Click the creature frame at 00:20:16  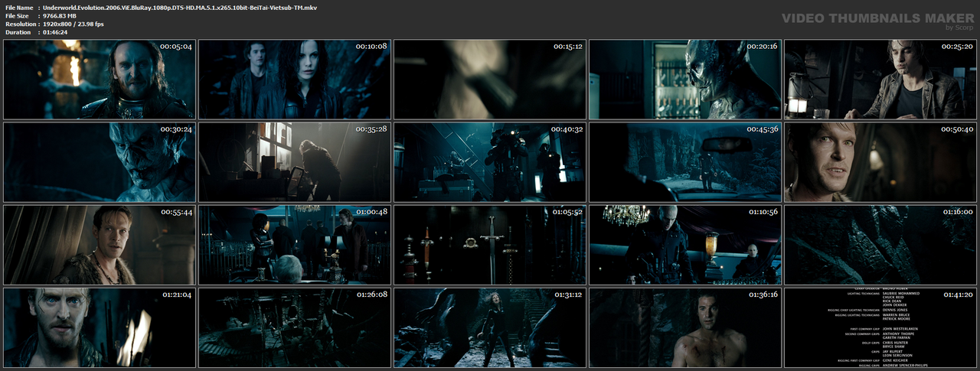[x=684, y=80]
